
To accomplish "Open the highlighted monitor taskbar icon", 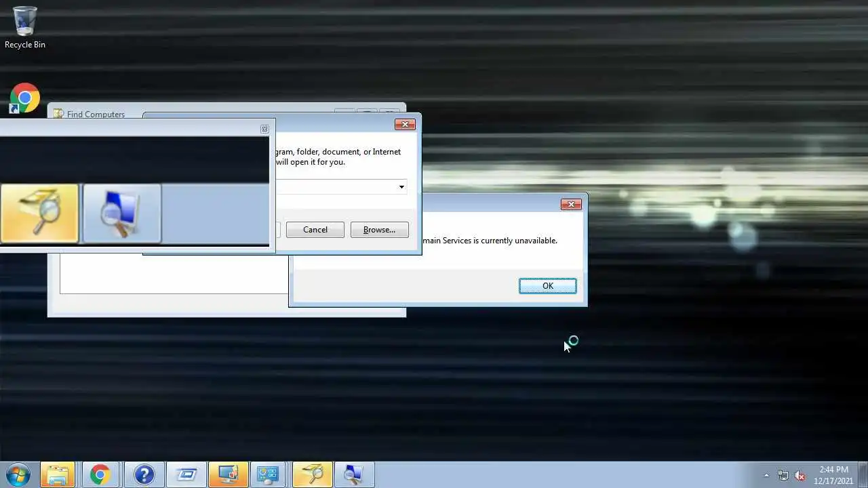I will click(228, 474).
